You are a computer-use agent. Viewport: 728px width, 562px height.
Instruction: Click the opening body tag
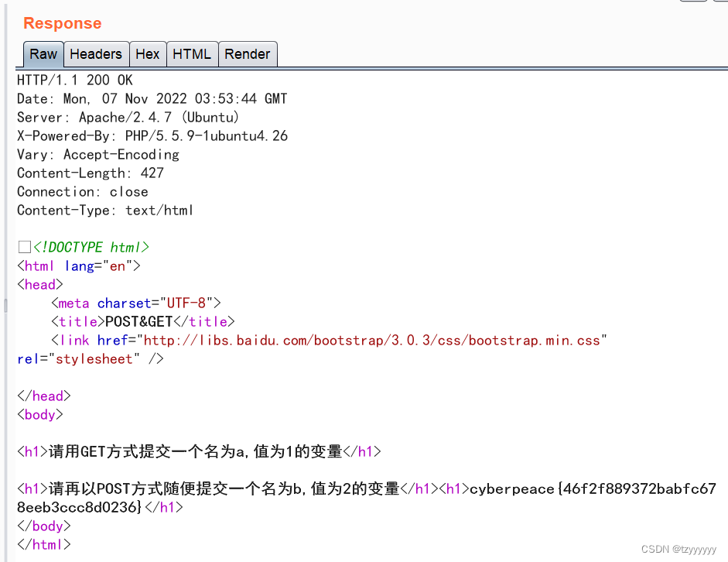point(40,415)
